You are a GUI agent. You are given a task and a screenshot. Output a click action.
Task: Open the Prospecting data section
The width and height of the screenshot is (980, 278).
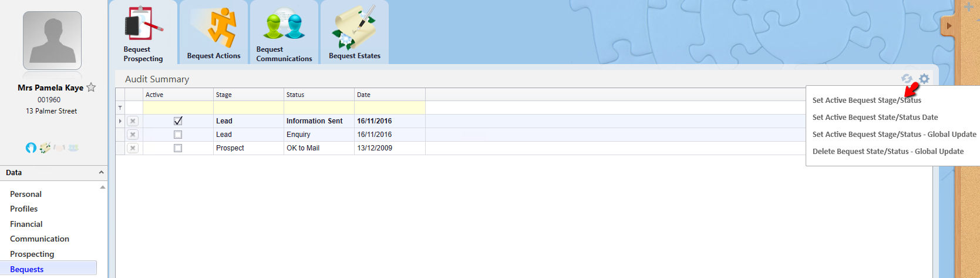(x=32, y=254)
